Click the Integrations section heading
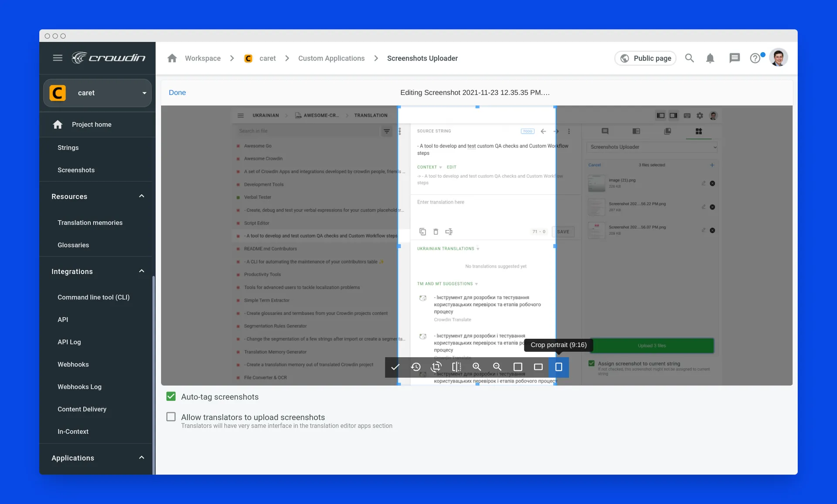This screenshot has width=837, height=504. [x=72, y=271]
